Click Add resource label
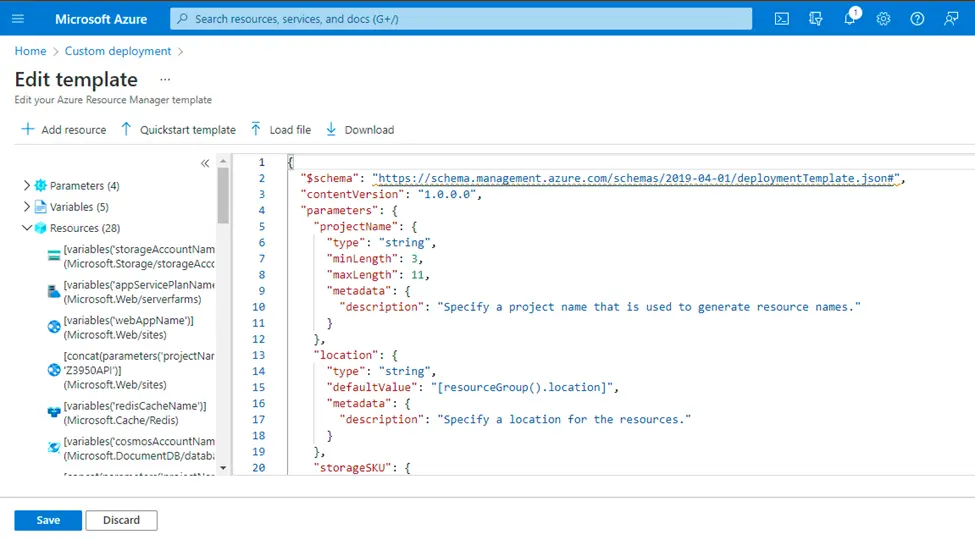Viewport: 975px width, 540px height. click(73, 130)
